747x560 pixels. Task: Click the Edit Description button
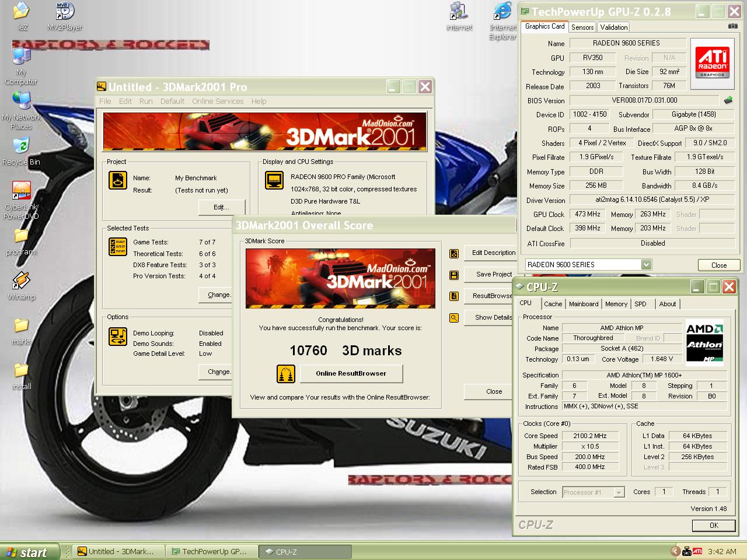click(491, 253)
